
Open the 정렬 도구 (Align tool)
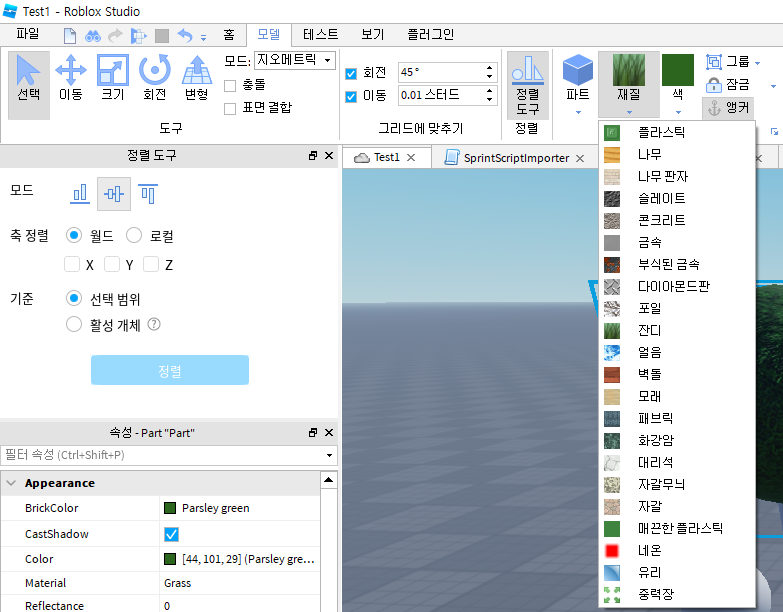528,85
